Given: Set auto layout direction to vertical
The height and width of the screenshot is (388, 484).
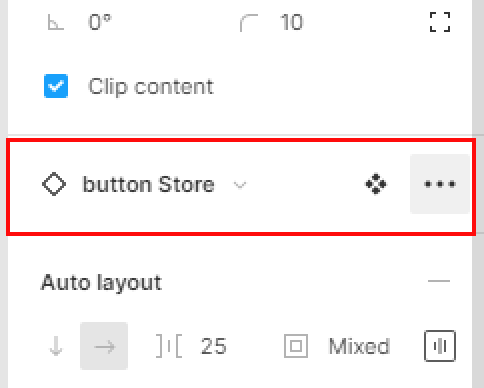Looking at the screenshot, I should point(56,346).
